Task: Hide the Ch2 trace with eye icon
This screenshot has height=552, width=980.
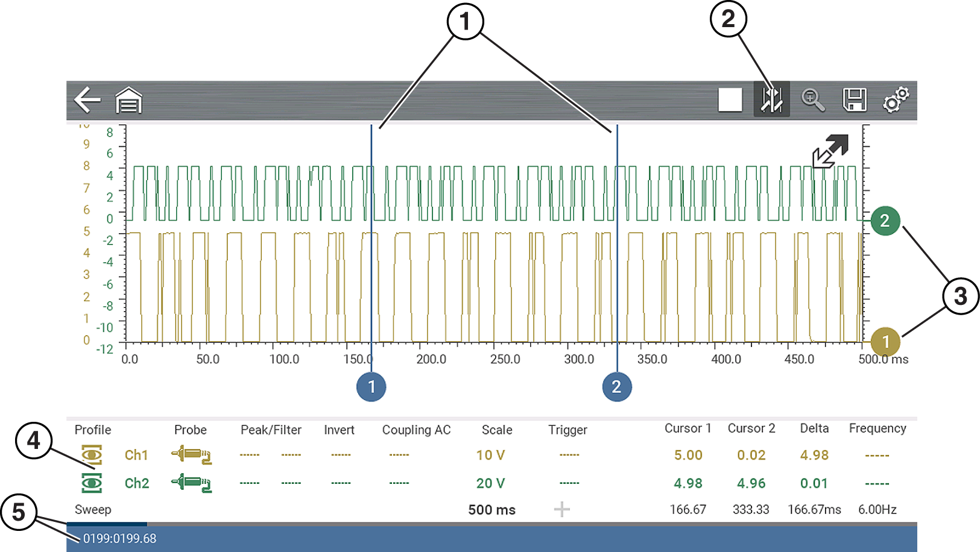Action: point(92,483)
